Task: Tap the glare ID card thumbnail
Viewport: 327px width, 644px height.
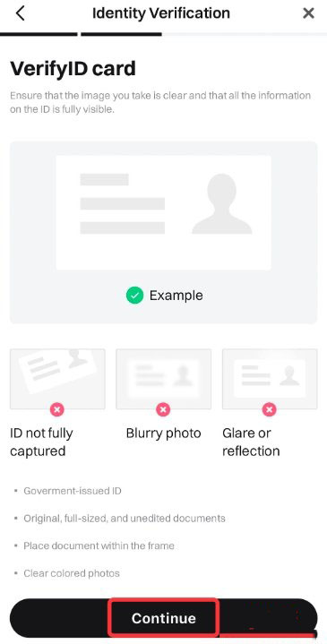Action: (270, 379)
